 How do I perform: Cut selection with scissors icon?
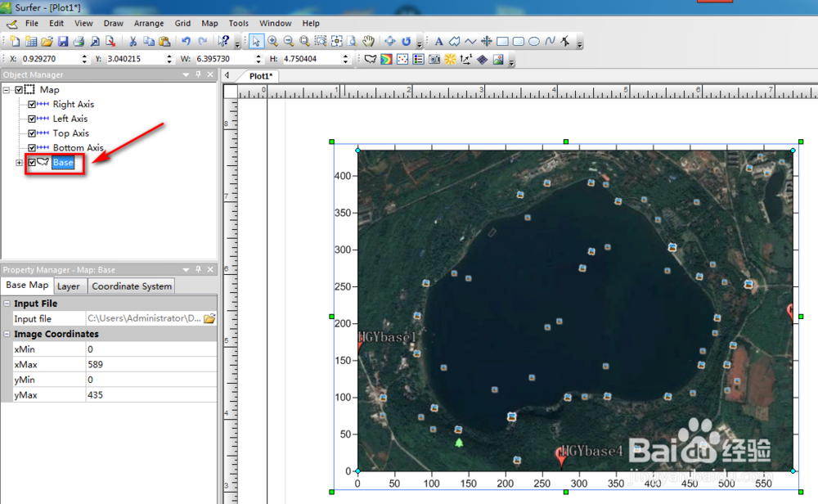pyautogui.click(x=133, y=41)
